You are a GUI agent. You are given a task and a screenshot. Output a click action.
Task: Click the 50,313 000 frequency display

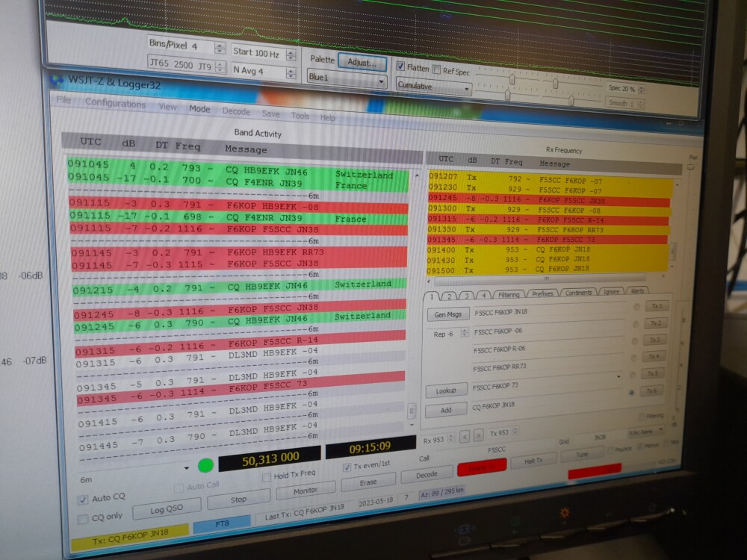tap(270, 459)
